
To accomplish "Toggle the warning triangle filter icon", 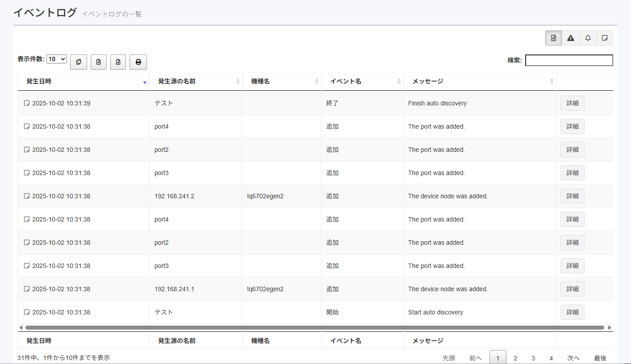I will pos(570,38).
